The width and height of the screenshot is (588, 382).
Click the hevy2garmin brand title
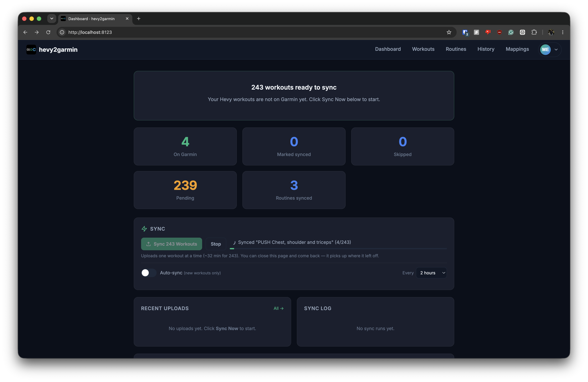pos(58,49)
